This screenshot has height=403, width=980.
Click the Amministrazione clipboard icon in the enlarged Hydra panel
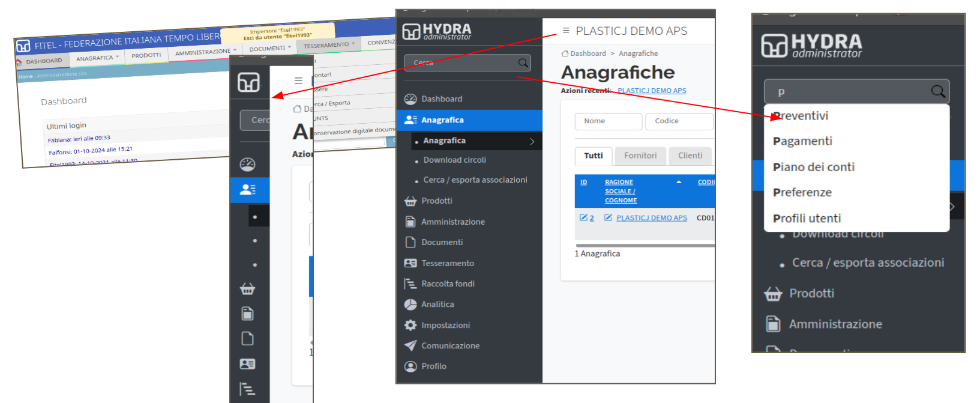(773, 324)
